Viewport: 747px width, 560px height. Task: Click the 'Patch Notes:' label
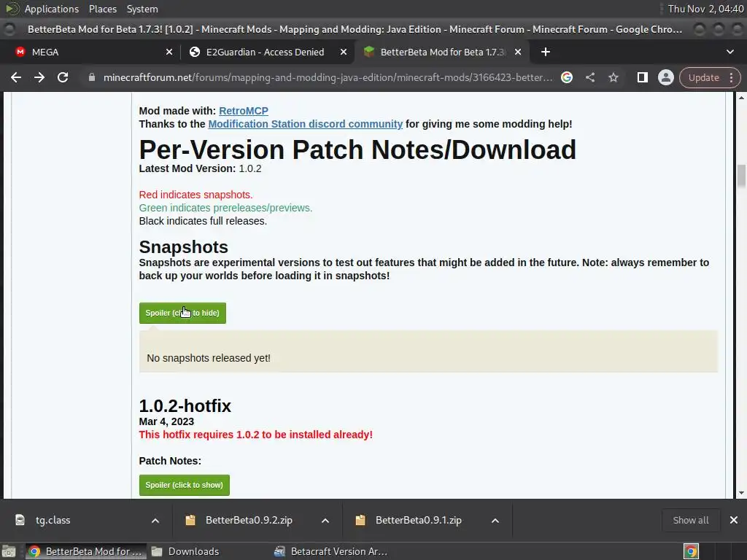point(170,461)
